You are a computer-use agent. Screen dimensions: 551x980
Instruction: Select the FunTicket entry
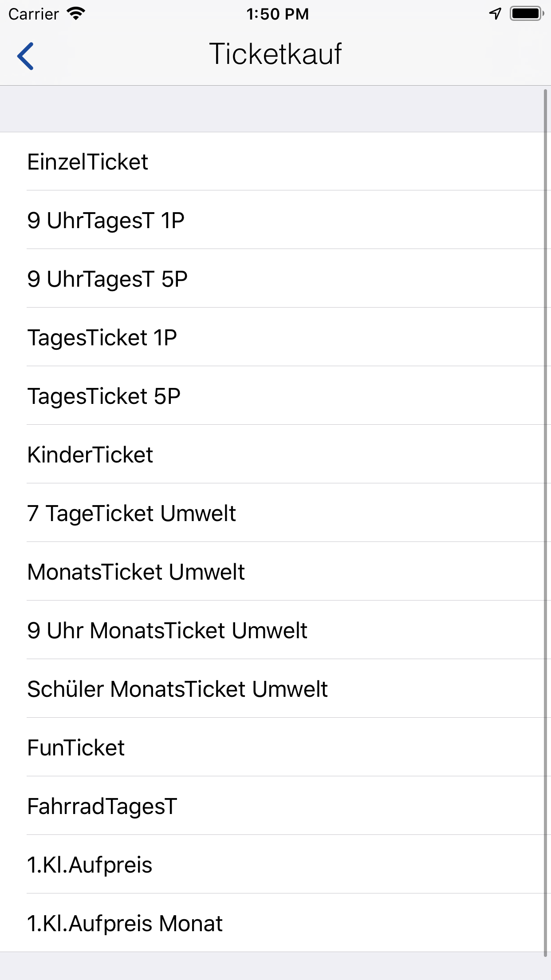click(275, 747)
